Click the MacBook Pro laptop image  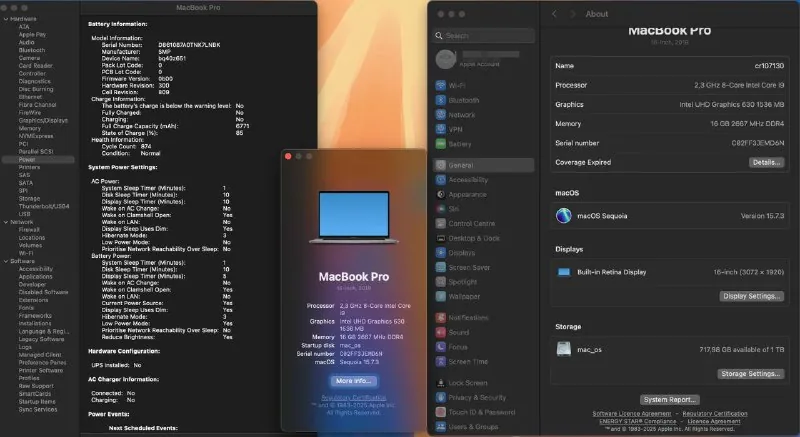354,217
